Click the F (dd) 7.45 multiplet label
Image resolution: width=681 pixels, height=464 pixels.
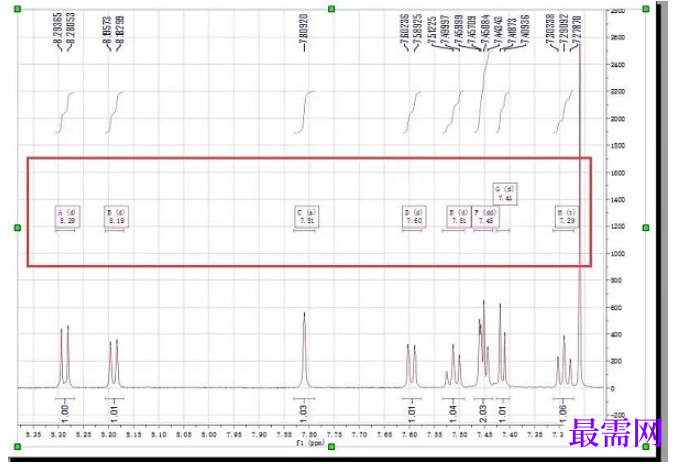tap(486, 216)
